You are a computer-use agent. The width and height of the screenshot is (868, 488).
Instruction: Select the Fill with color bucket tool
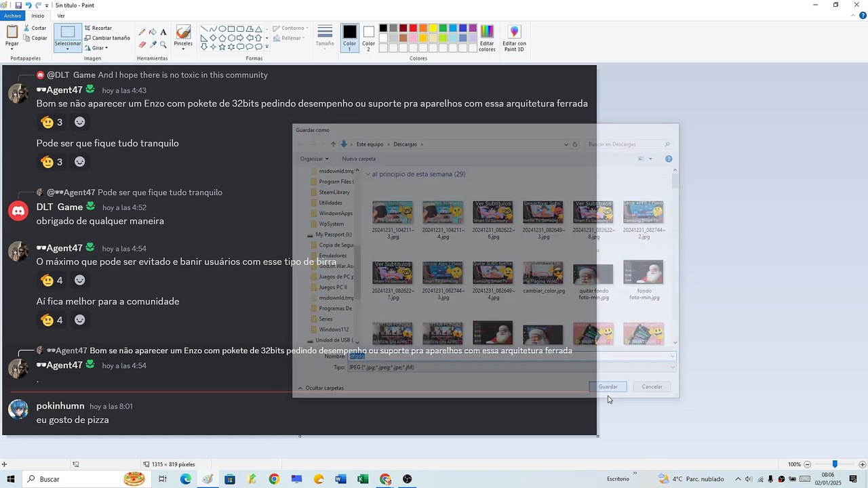click(x=153, y=32)
